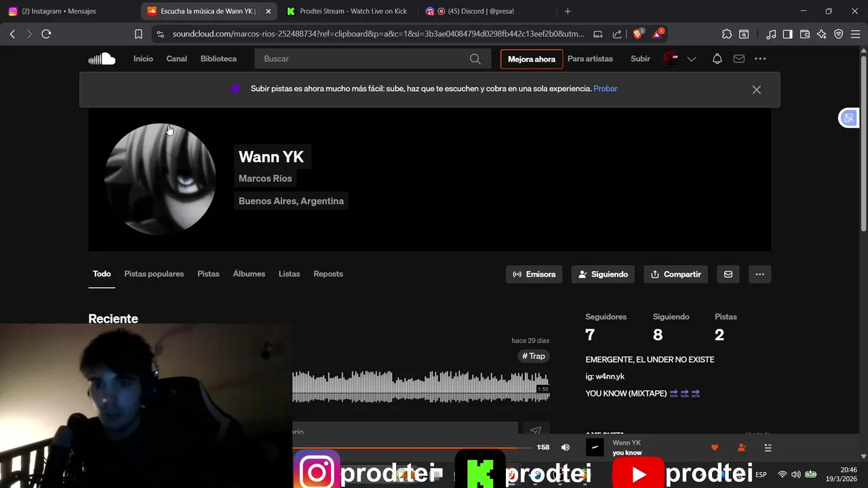Image resolution: width=868 pixels, height=488 pixels.
Task: Open the profile three-dots more options
Action: point(759,274)
